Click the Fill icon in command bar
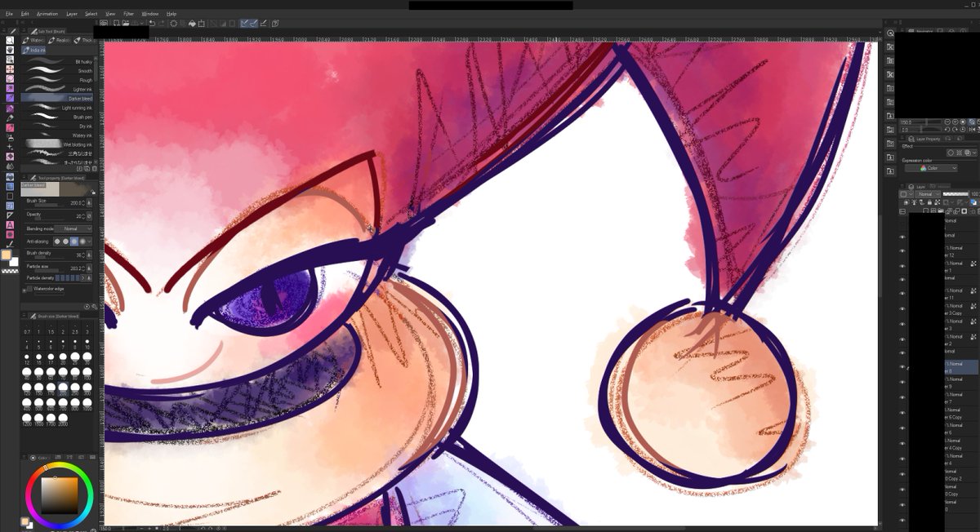The height and width of the screenshot is (532, 980). (x=192, y=23)
